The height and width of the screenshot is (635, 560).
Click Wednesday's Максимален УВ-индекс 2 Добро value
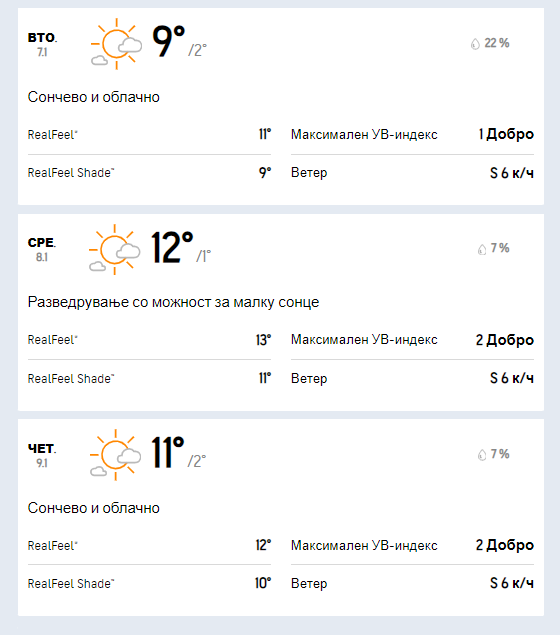505,340
